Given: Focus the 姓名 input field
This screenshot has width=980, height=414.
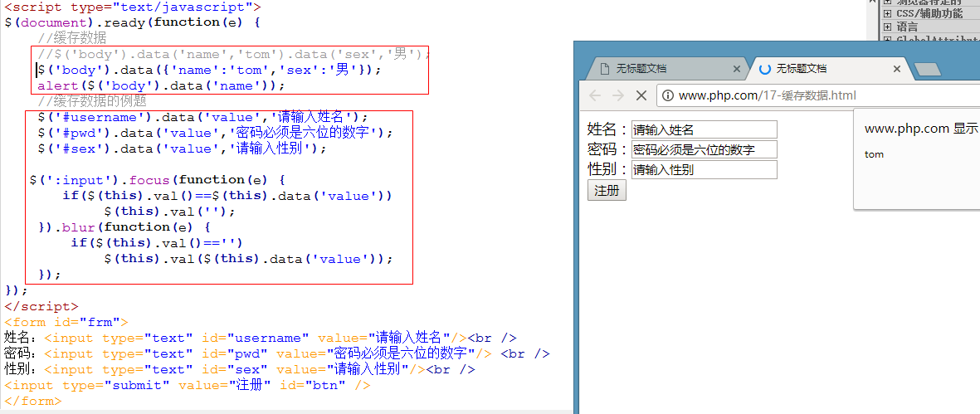Looking at the screenshot, I should pos(704,129).
